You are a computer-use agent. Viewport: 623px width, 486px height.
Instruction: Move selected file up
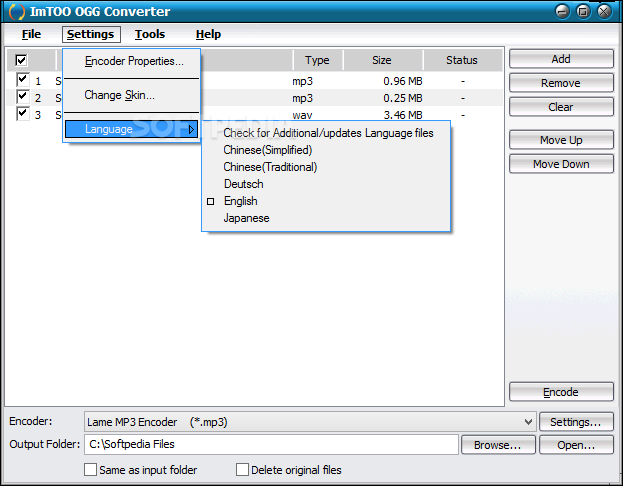click(561, 140)
